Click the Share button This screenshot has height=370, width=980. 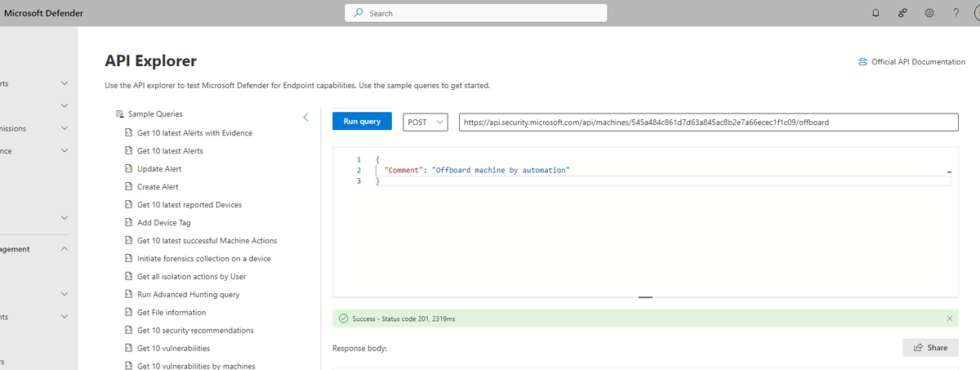point(930,348)
